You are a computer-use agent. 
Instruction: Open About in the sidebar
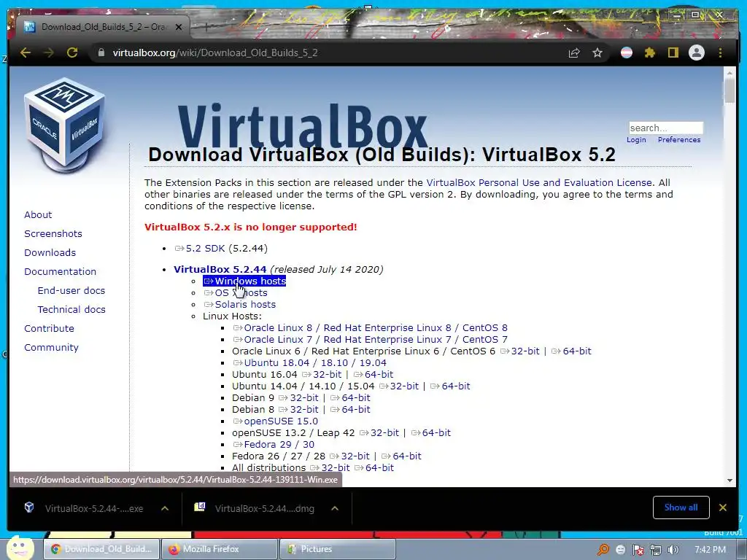(x=38, y=215)
